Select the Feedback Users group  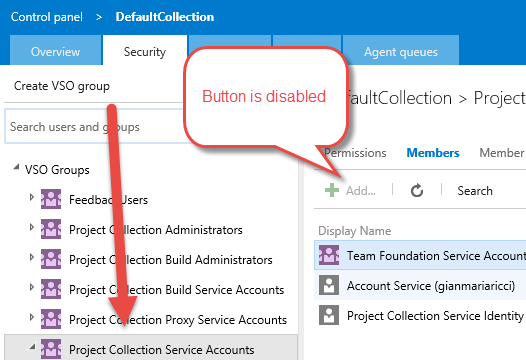coord(108,200)
